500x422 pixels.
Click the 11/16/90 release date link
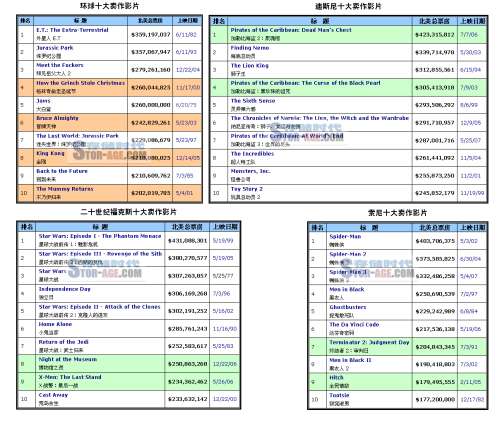coord(225,329)
